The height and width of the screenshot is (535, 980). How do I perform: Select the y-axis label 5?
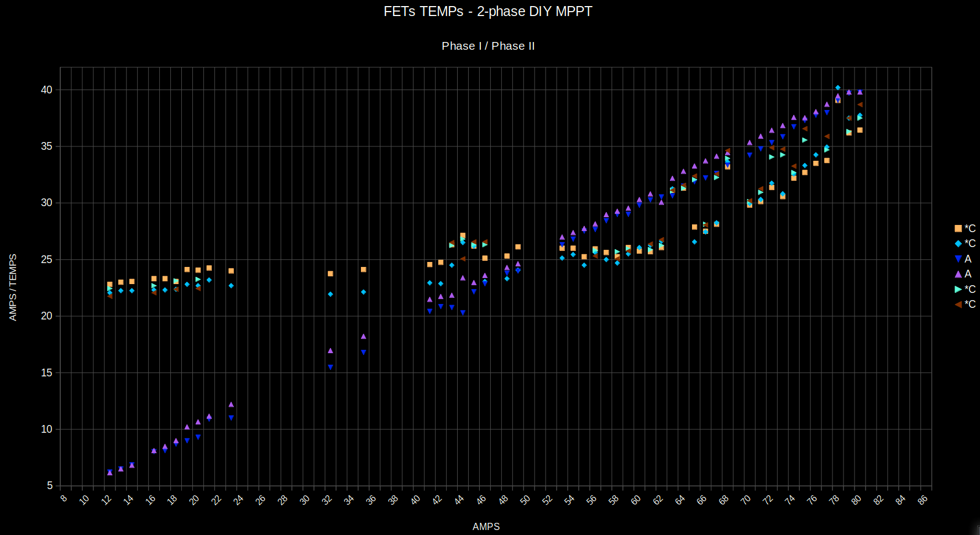point(50,486)
